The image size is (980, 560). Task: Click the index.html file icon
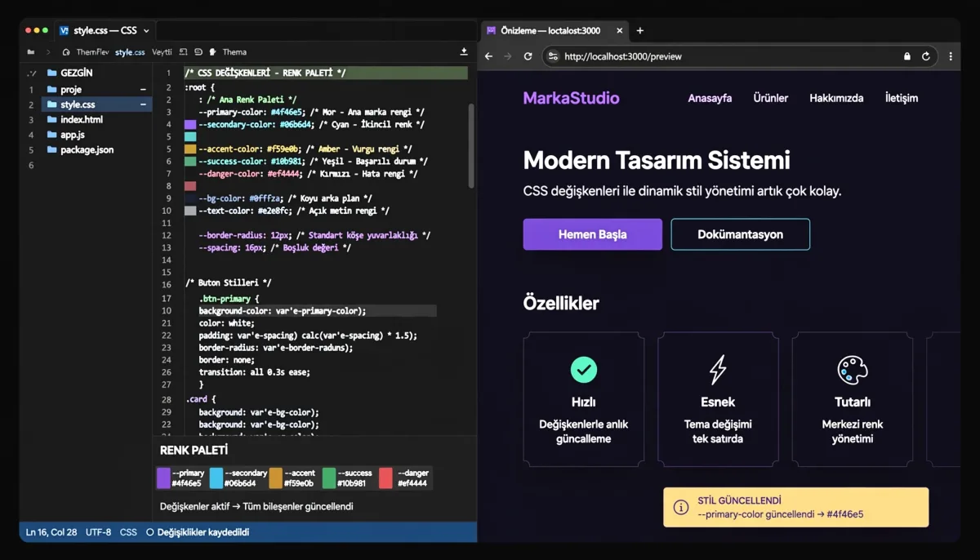coord(52,119)
